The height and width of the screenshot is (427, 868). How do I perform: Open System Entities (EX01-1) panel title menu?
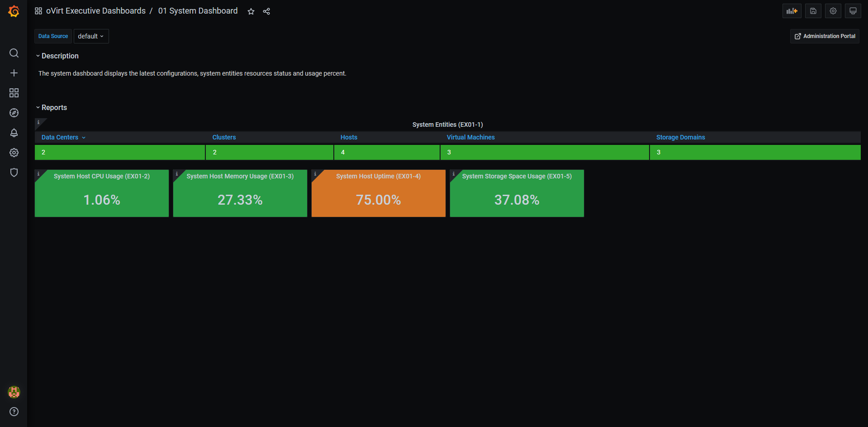447,125
